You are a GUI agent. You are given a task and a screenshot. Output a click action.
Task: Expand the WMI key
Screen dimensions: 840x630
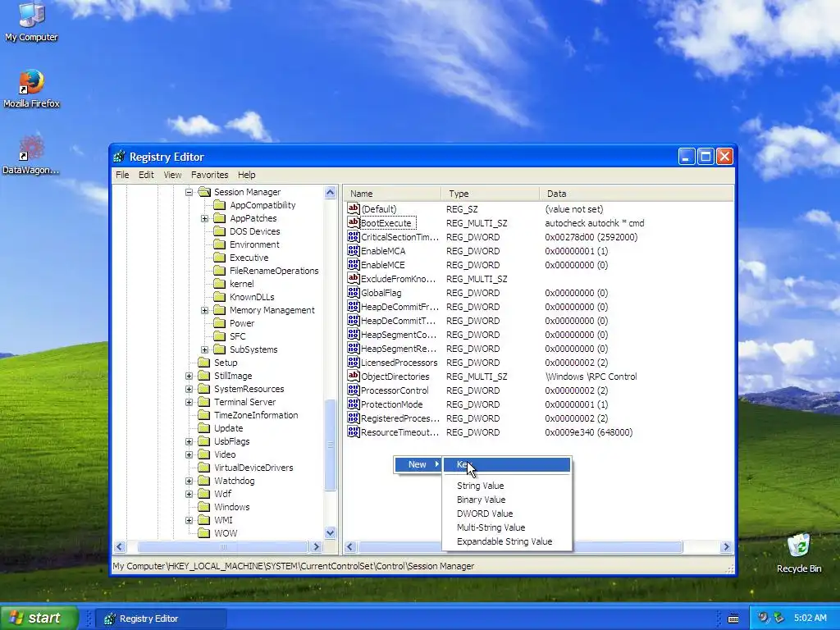click(x=189, y=520)
